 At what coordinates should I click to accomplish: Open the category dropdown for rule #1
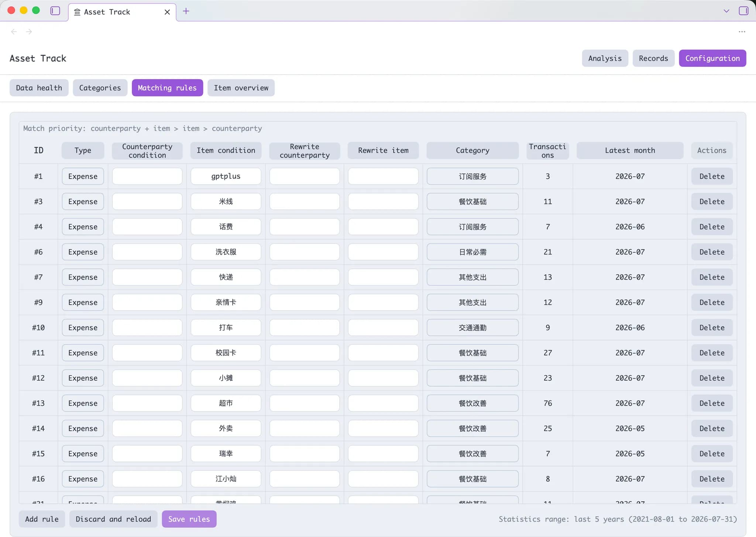[472, 176]
